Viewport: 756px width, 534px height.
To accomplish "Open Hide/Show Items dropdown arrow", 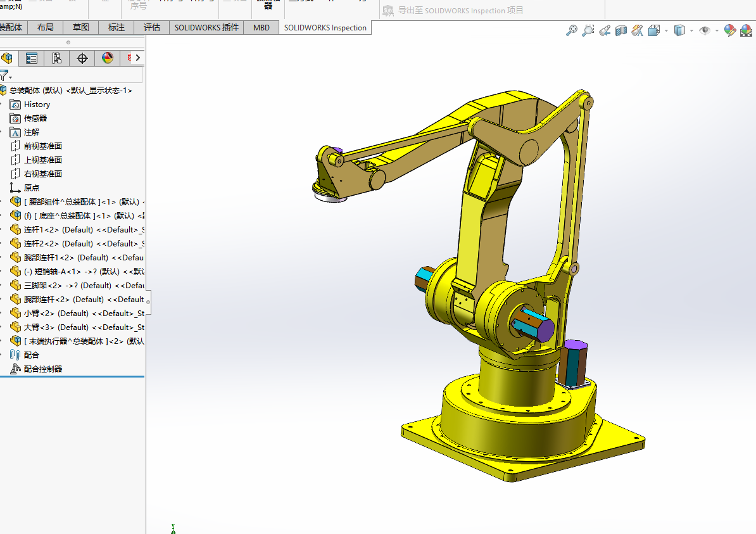I will click(x=717, y=31).
